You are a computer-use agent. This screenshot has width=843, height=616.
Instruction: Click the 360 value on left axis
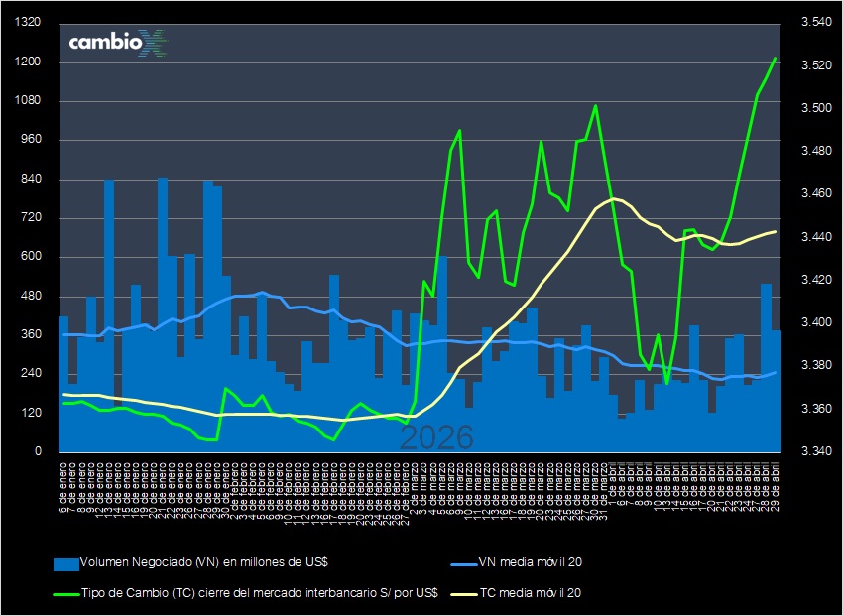[31, 335]
